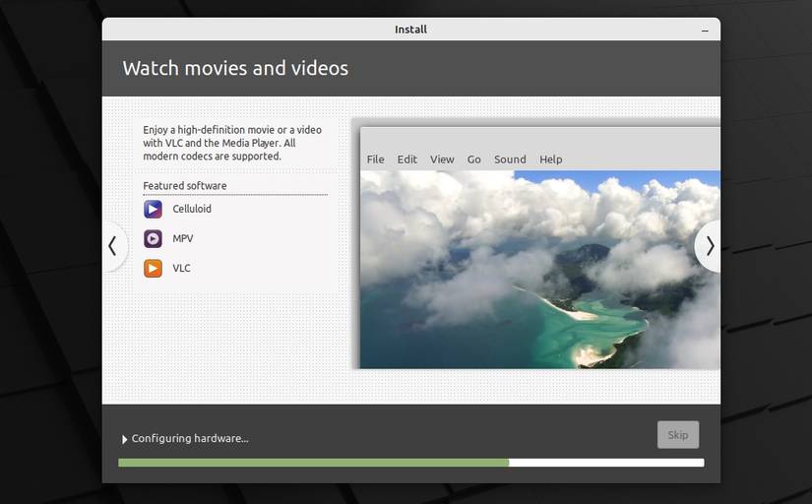Open the Go menu in the slide image
This screenshot has width=812, height=504.
pyautogui.click(x=473, y=159)
